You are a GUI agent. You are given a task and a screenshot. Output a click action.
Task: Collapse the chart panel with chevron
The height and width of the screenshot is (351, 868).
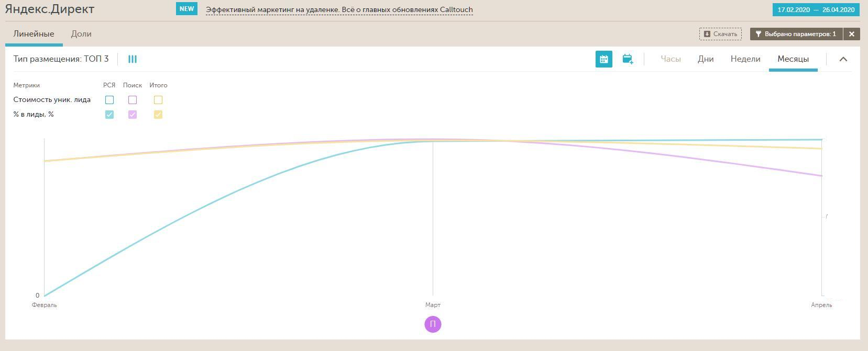tap(843, 59)
